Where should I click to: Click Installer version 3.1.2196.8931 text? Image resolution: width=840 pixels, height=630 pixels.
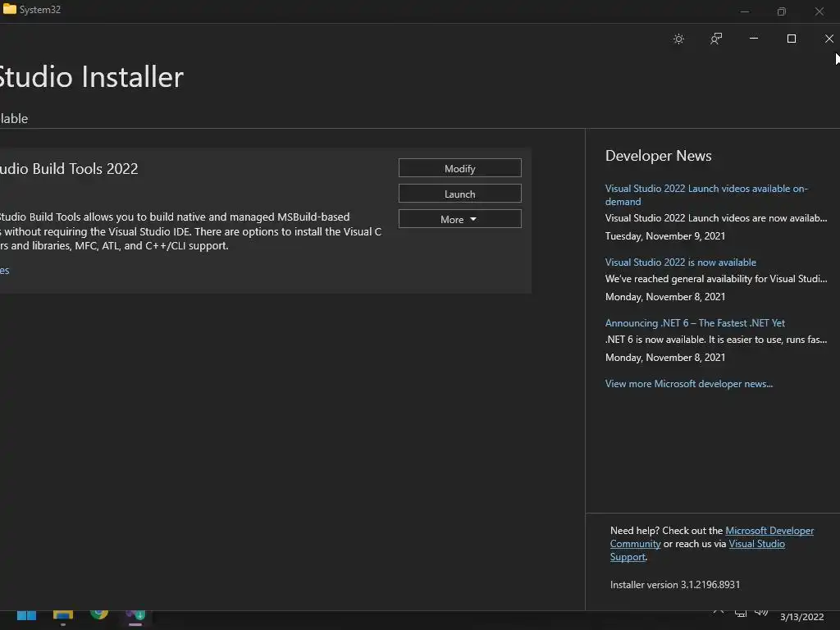(x=675, y=584)
